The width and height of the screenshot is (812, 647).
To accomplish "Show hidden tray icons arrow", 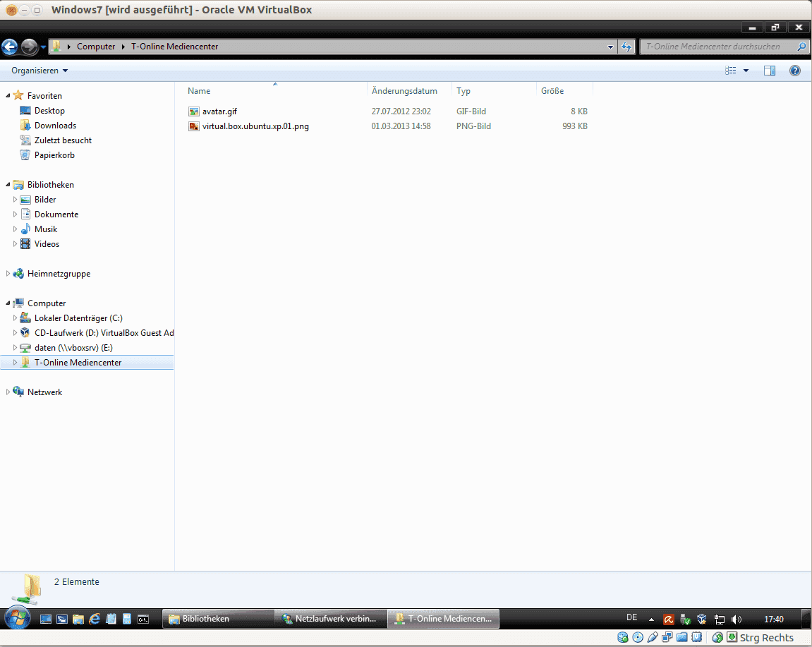I will [651, 619].
